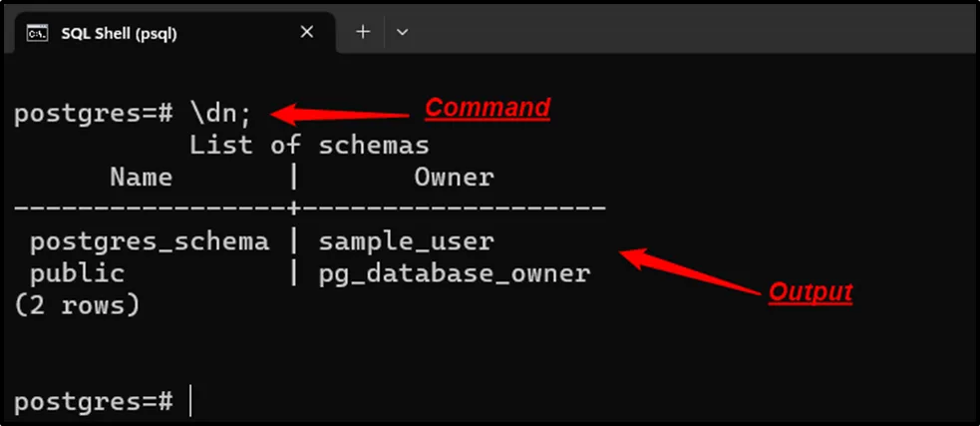Close the SQL Shell (psql) tab

point(307,32)
